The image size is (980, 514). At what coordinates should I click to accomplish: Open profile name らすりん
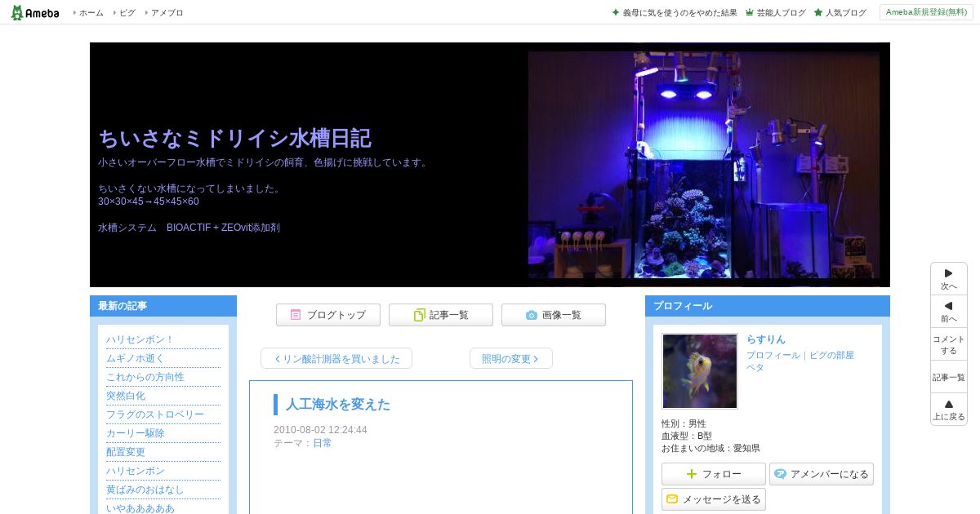[x=766, y=339]
